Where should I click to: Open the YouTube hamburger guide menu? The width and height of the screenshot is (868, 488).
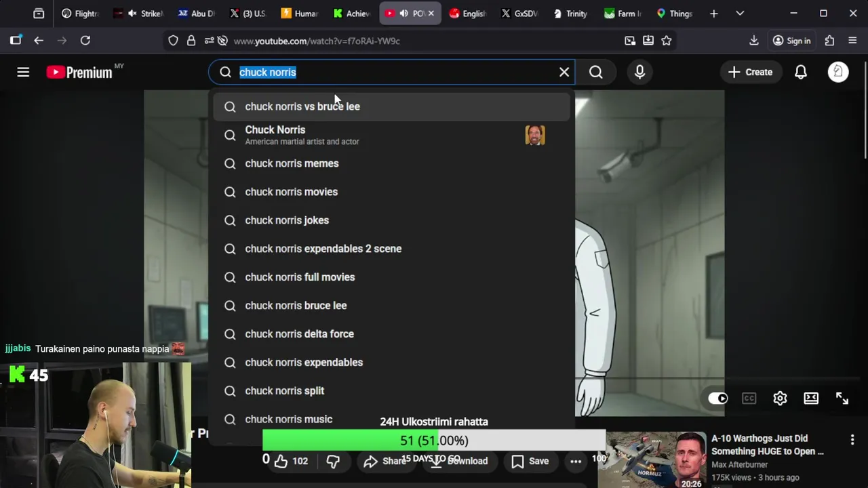coord(23,72)
